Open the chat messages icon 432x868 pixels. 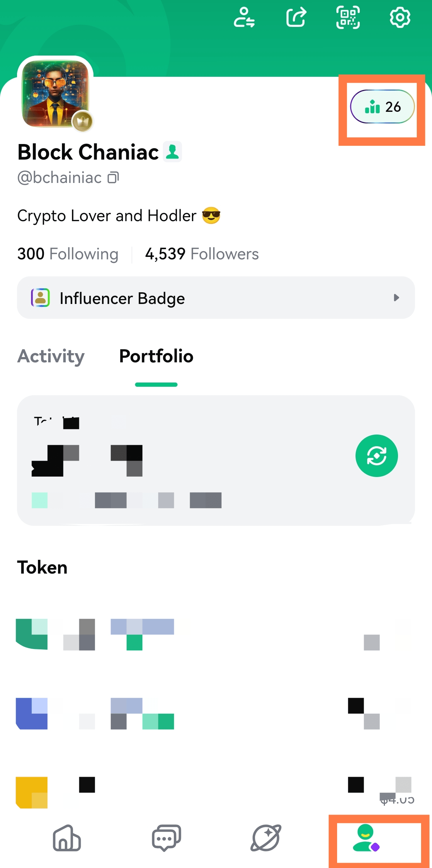point(166,838)
